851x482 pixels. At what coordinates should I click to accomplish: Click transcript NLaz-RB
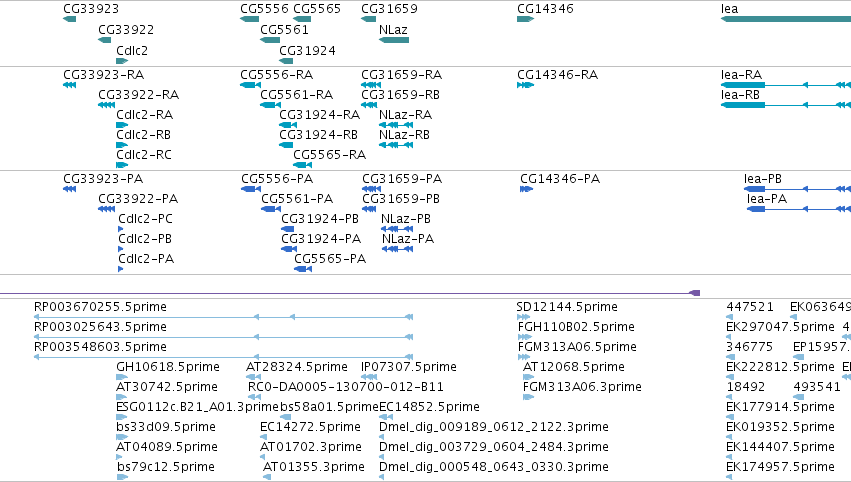[404, 135]
